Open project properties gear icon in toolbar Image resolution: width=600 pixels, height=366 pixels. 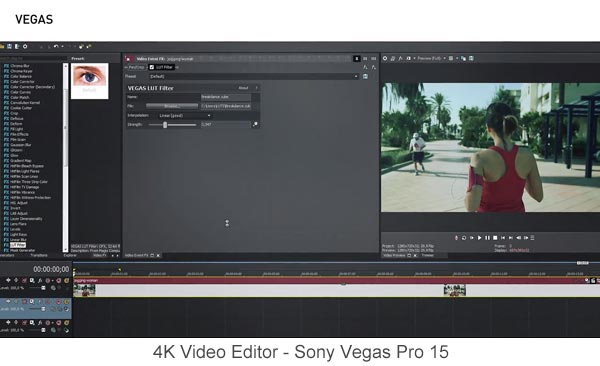25,46
